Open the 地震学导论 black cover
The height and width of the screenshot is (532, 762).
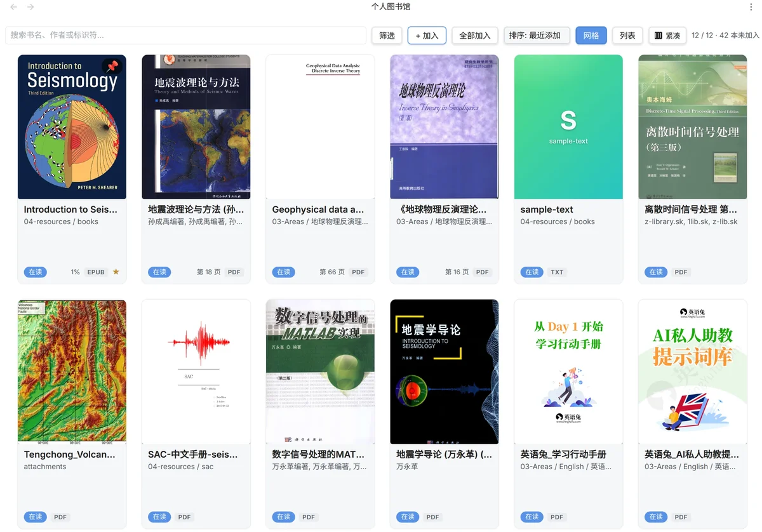pos(444,371)
